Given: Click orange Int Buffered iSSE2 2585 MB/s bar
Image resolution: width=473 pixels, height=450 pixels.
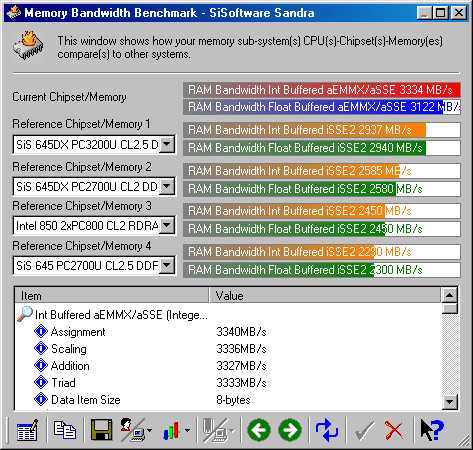Looking at the screenshot, I should point(322,171).
